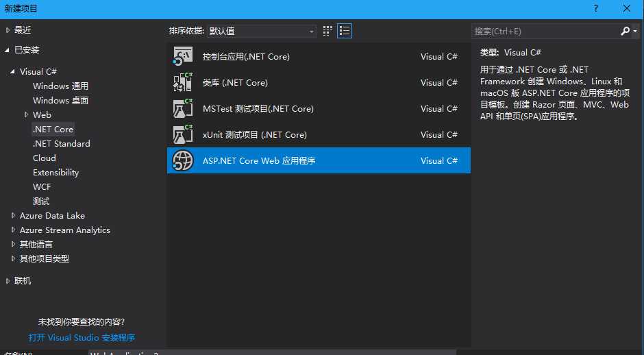
Task: Select the Cloud category
Action: point(45,158)
